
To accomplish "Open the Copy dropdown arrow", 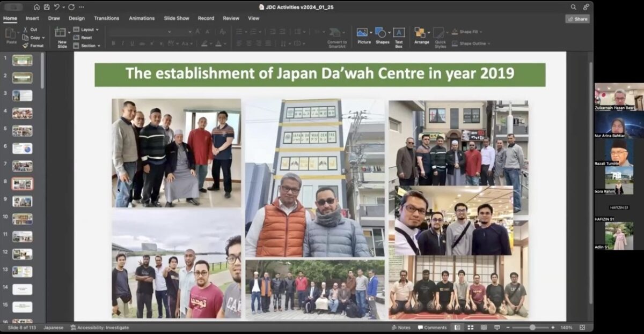I will point(43,38).
